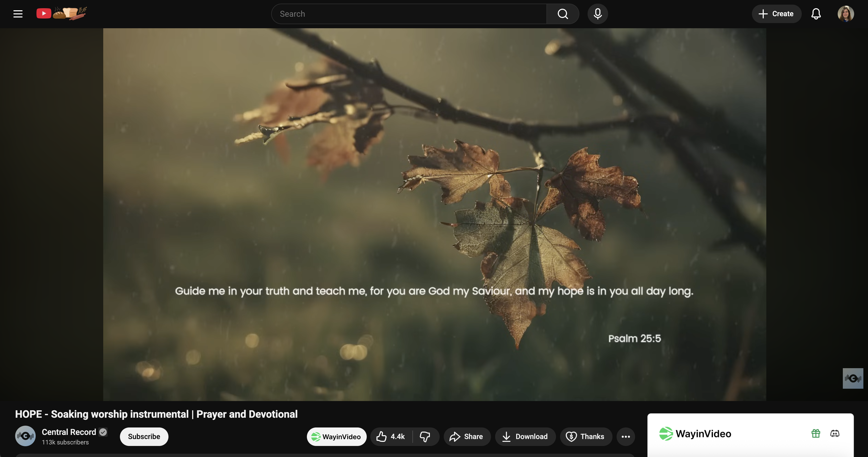Click the channel watermark on the video
Screen dimensions: 868x457
(853, 378)
